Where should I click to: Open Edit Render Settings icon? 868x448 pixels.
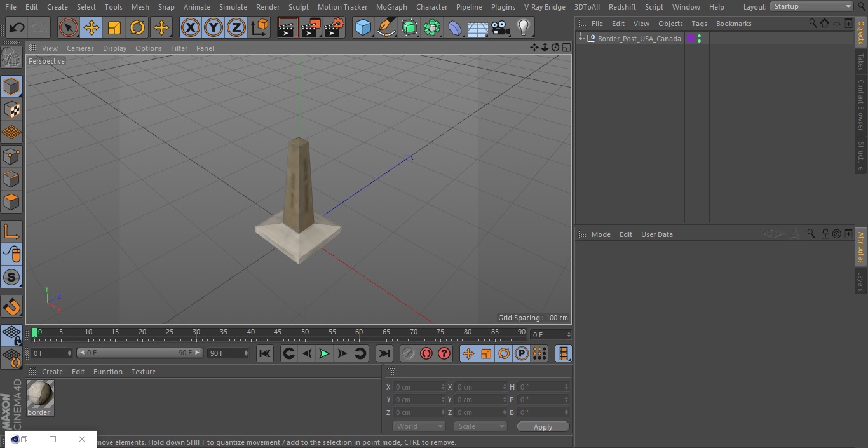pos(334,27)
